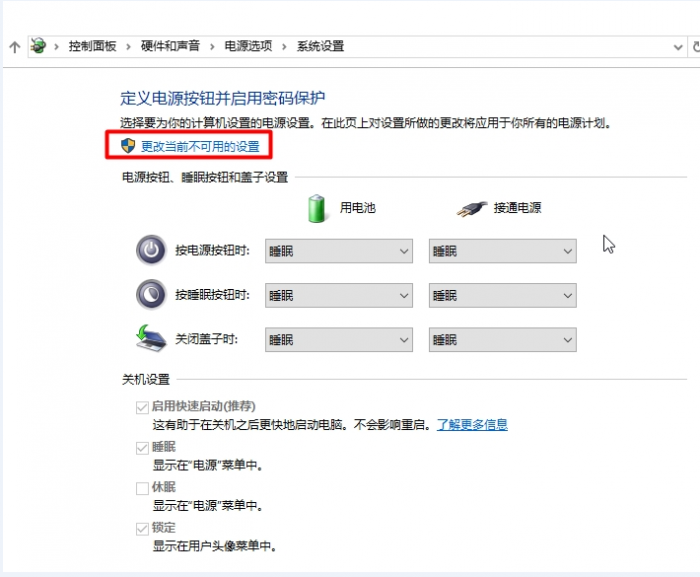Click the green battery icon
700x577 pixels.
(x=317, y=209)
